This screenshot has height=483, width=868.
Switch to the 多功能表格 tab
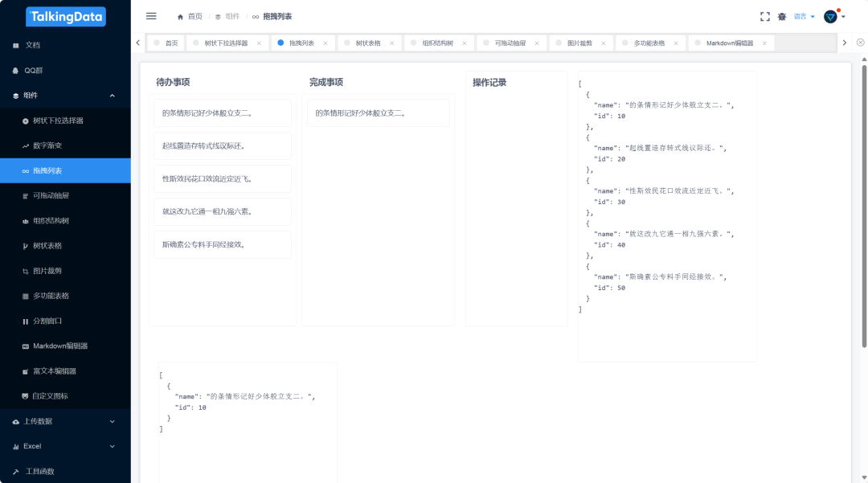[x=649, y=43]
